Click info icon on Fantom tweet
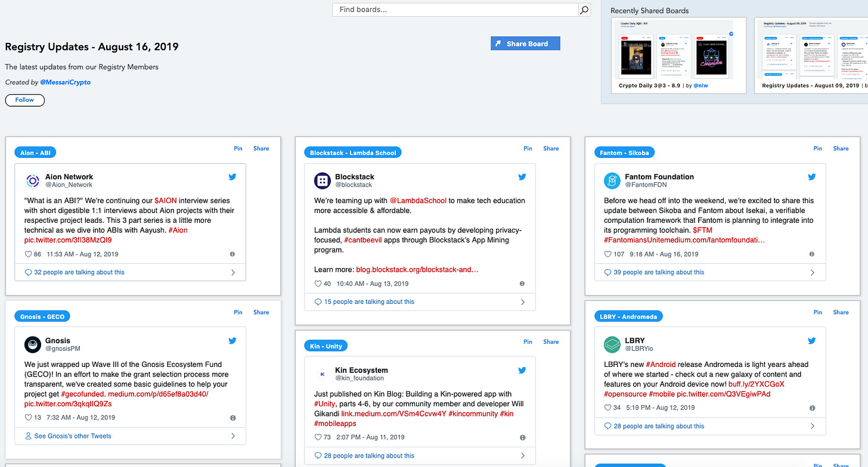The height and width of the screenshot is (467, 868). pyautogui.click(x=812, y=254)
